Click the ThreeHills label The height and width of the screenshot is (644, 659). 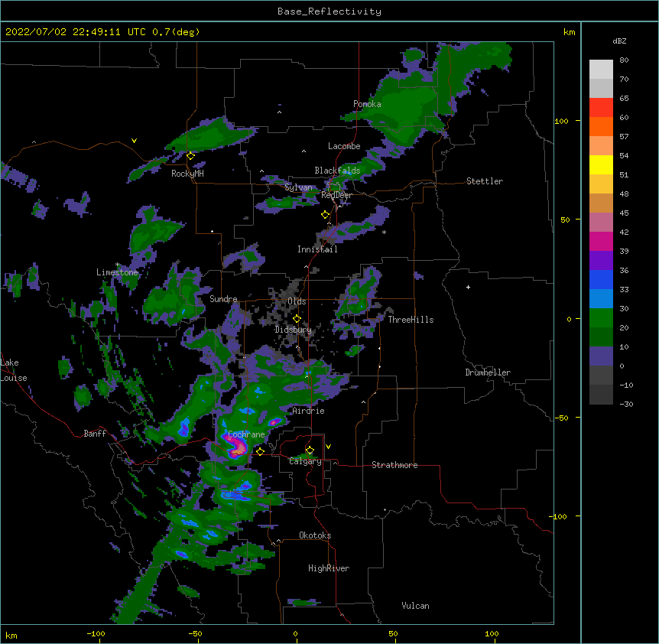[x=411, y=320]
